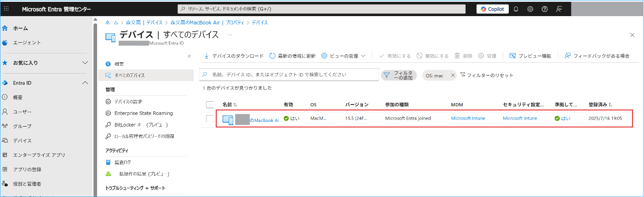Viewport: 644px width, 197px height.
Task: Open グループ in the left sidebar
Action: click(22, 126)
